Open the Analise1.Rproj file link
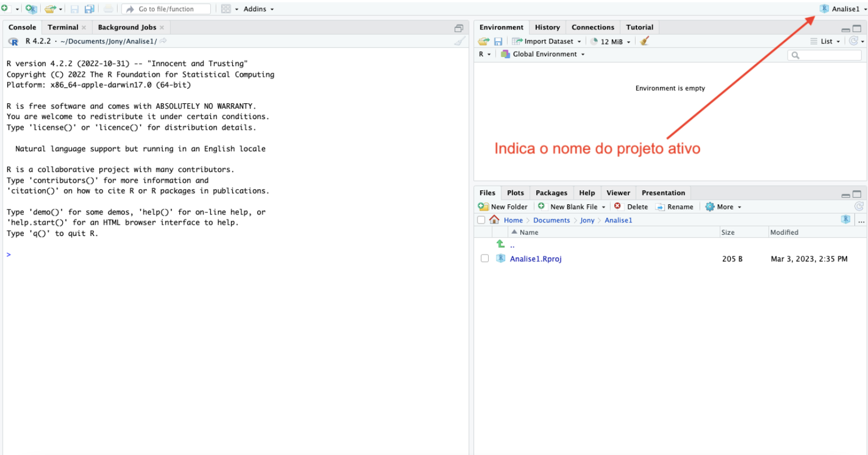The width and height of the screenshot is (868, 455). pyautogui.click(x=535, y=259)
